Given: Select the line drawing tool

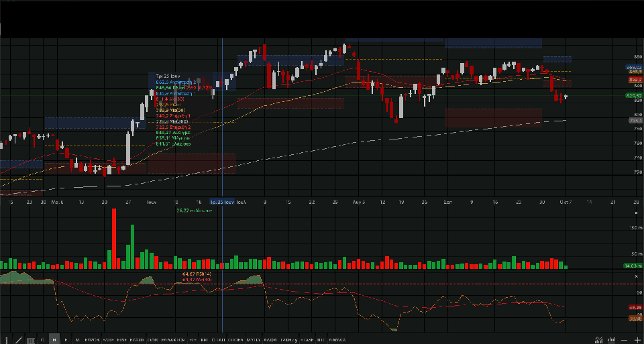Looking at the screenshot, I should click(x=19, y=340).
